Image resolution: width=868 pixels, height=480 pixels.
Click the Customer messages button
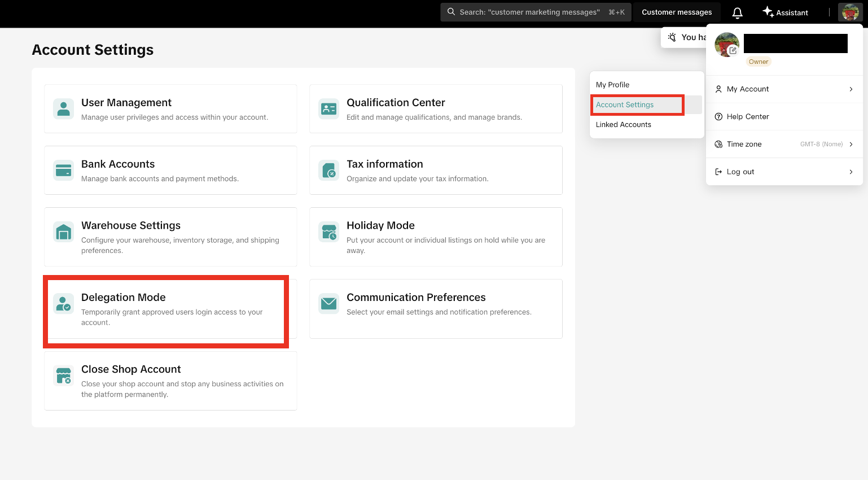tap(677, 12)
